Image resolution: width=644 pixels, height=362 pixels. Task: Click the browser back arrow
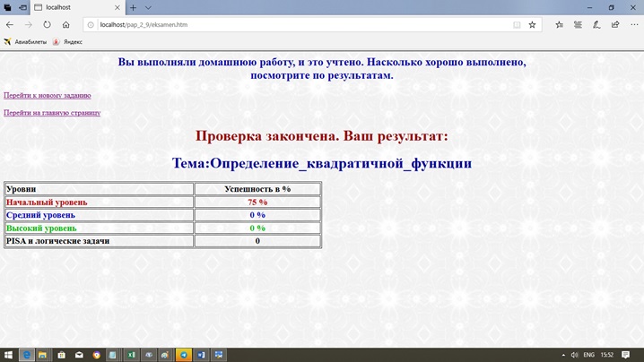(x=10, y=25)
